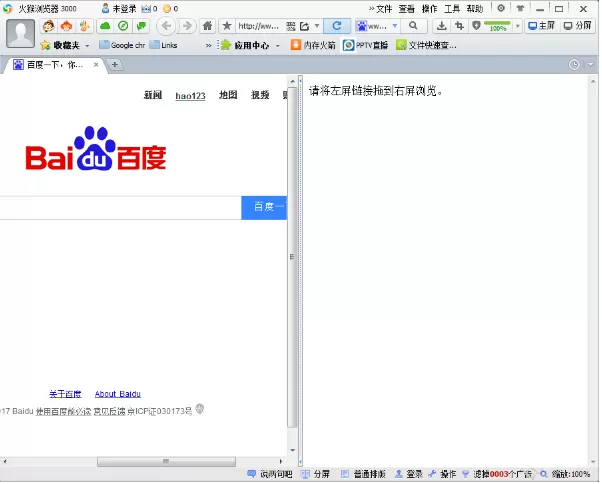The image size is (602, 484).
Task: Toggle split screen with 分屏 toolbar button
Action: [x=577, y=26]
